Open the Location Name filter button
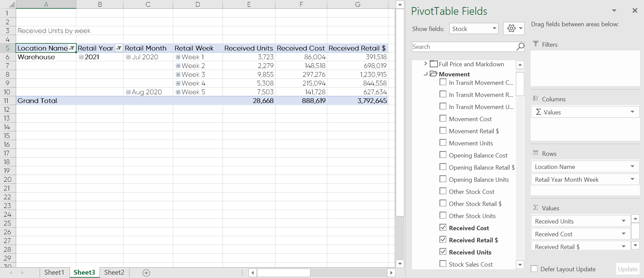 click(72, 48)
